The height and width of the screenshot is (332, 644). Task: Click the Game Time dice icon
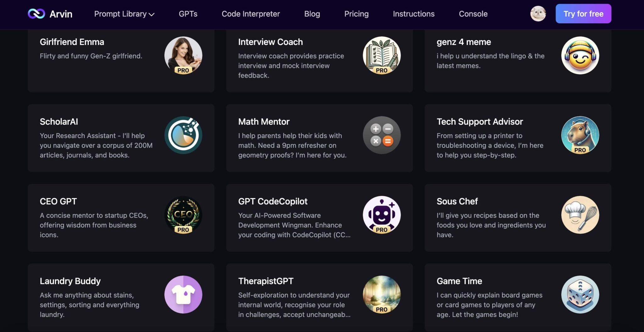click(x=580, y=295)
